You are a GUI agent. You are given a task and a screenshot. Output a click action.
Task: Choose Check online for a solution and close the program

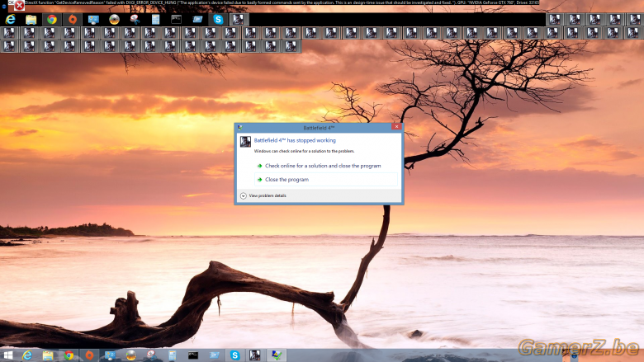tap(323, 166)
